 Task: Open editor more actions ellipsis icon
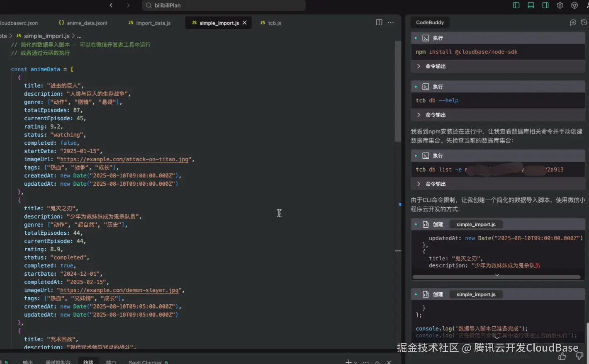[x=390, y=22]
